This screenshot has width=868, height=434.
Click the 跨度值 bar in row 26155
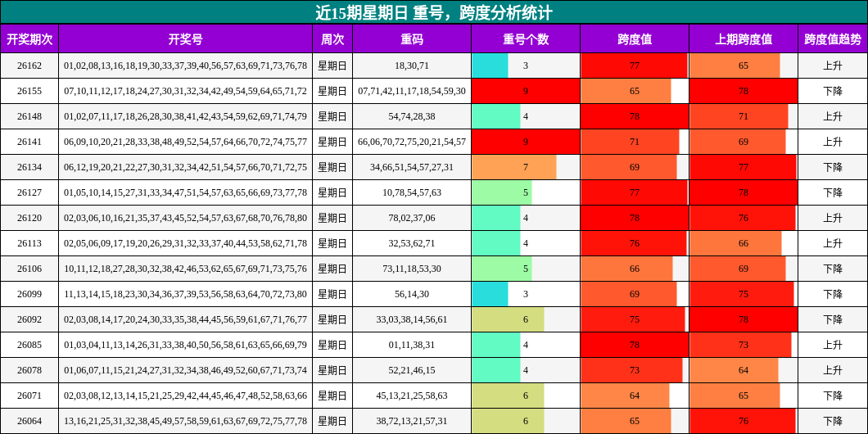point(626,91)
